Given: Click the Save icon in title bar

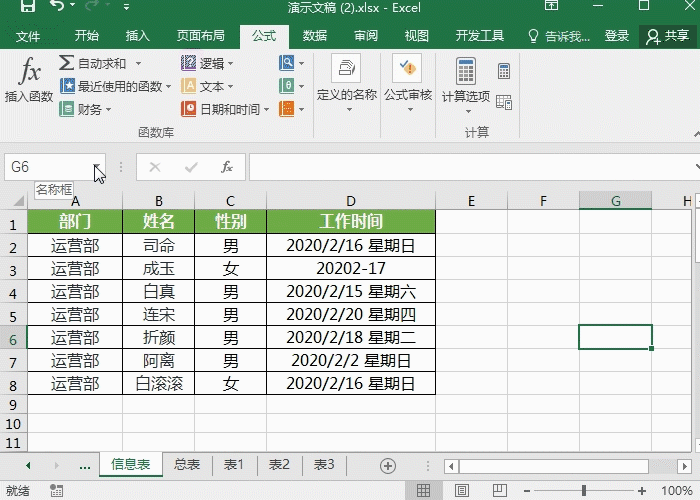Looking at the screenshot, I should click(x=28, y=6).
